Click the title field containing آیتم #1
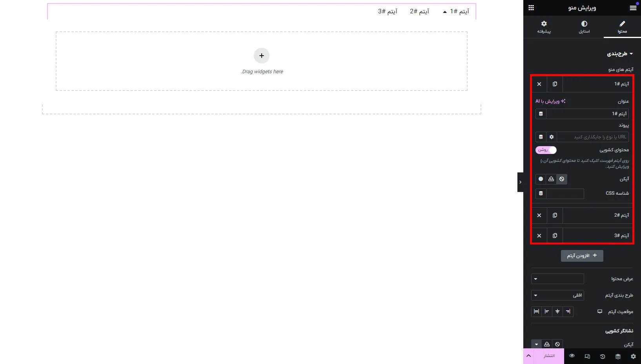 click(x=587, y=114)
